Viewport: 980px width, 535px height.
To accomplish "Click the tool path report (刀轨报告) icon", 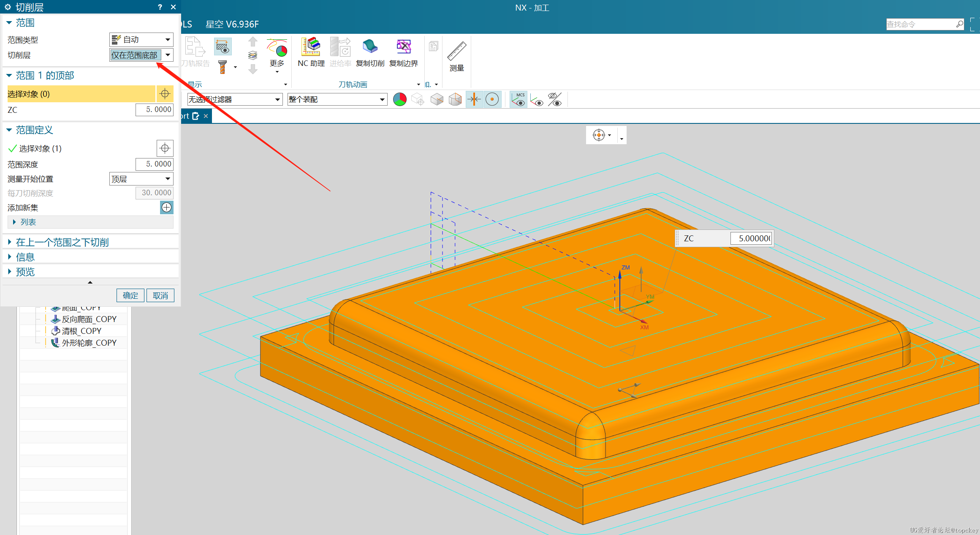I will pos(195,46).
